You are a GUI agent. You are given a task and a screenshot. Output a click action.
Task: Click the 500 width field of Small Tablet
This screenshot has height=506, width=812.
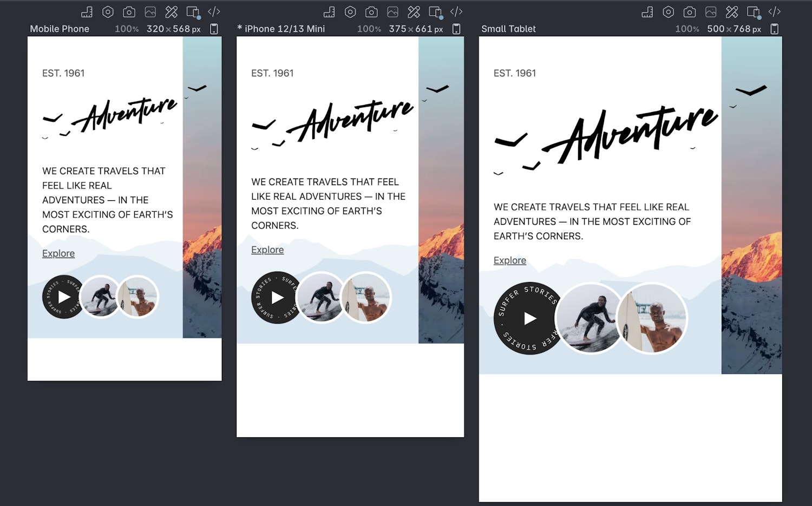pos(715,29)
